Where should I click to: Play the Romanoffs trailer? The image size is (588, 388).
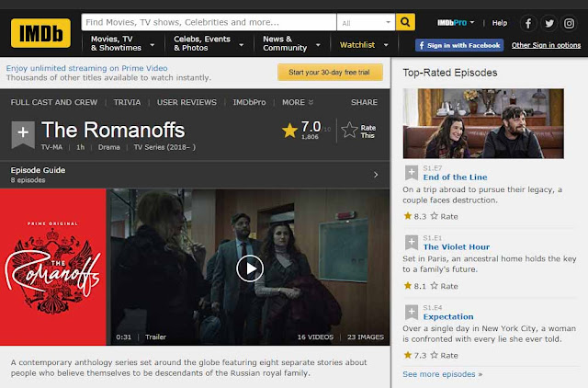click(249, 268)
